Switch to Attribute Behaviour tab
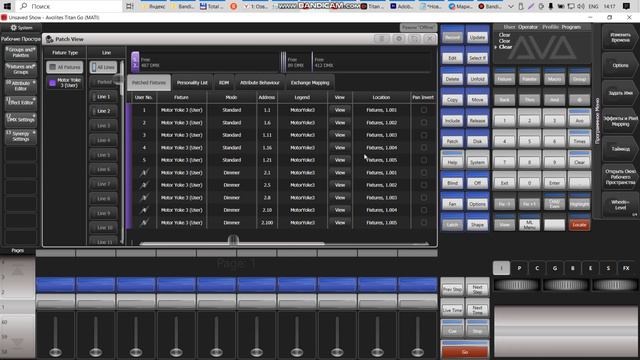This screenshot has height=360, width=640. (260, 82)
